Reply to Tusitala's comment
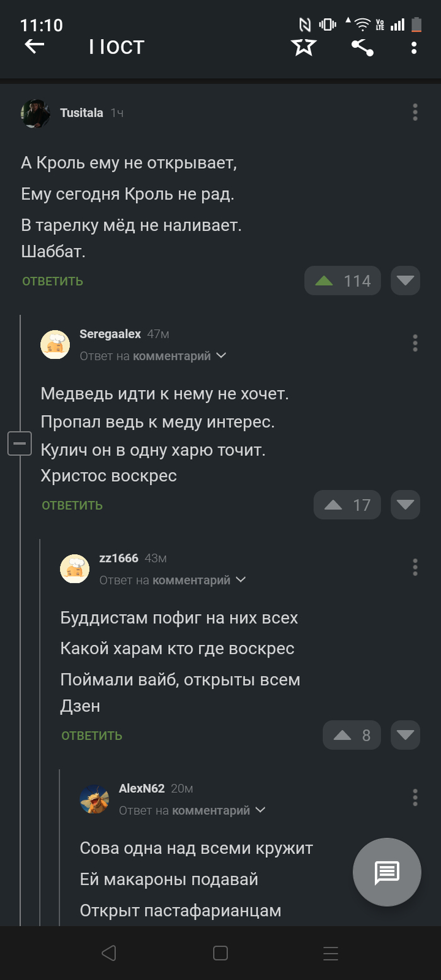The height and width of the screenshot is (980, 441). tap(53, 282)
